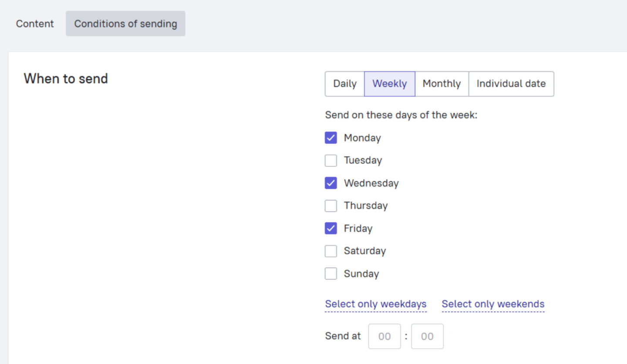Uncheck the Monday checkbox
The width and height of the screenshot is (627, 364).
pos(331,138)
